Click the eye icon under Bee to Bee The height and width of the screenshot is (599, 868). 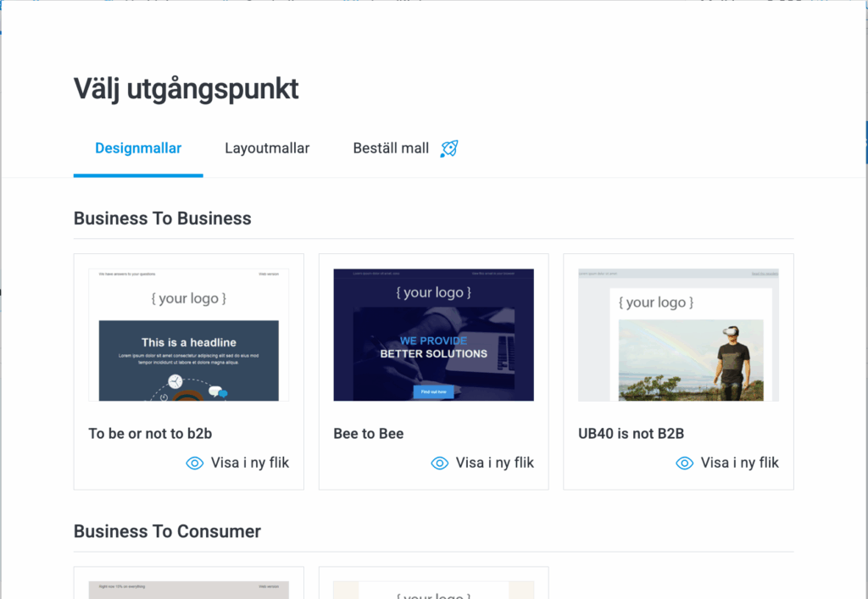click(439, 463)
